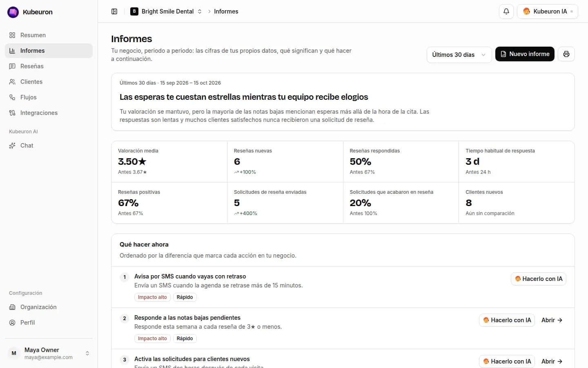Click Hacerlo con IA for SMS delay action
This screenshot has height=368, width=588.
coord(539,279)
